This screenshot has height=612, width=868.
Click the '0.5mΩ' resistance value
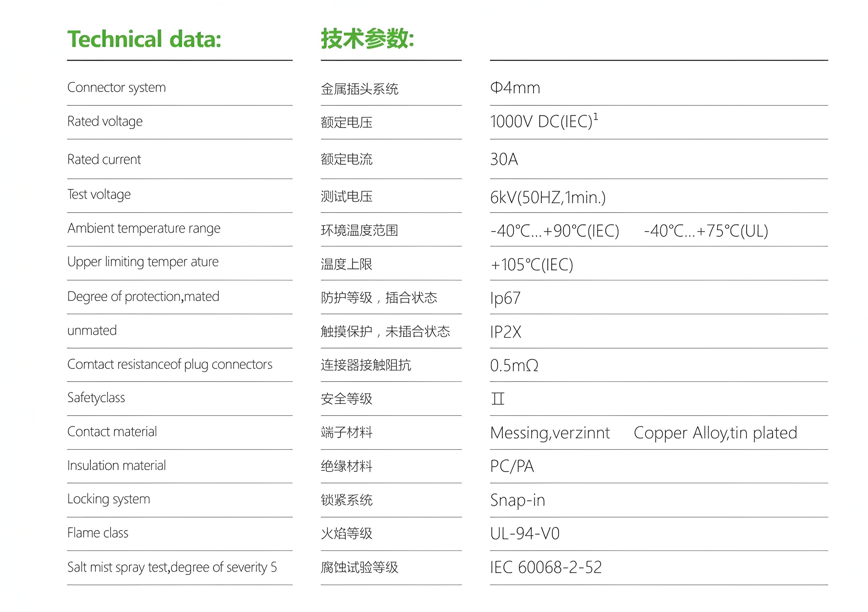tap(514, 365)
